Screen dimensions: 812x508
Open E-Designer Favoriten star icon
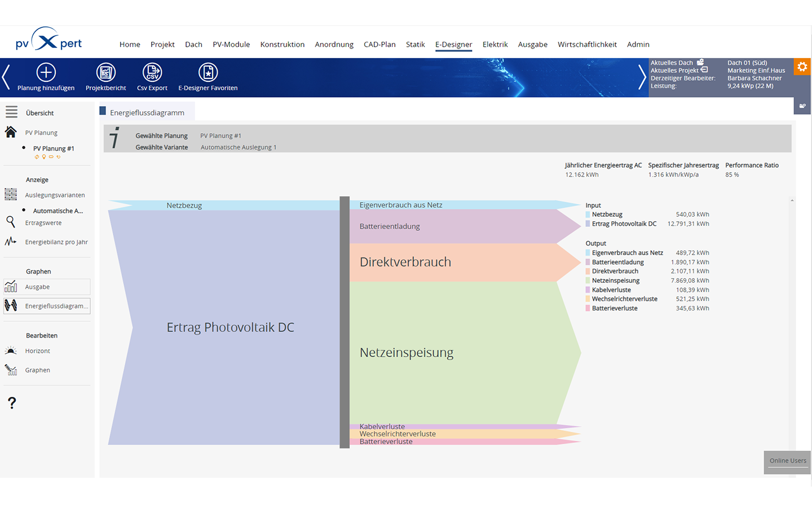tap(208, 72)
